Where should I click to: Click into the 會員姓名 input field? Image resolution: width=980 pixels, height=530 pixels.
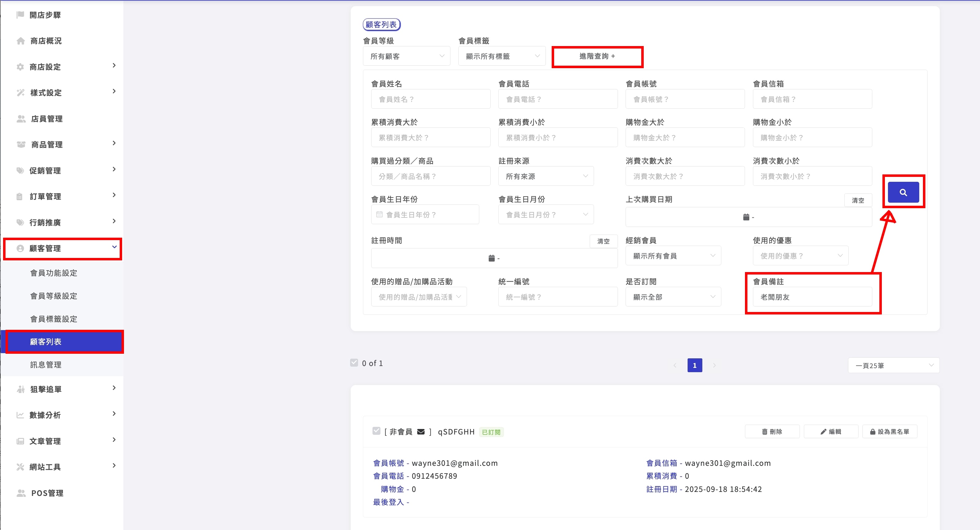(431, 99)
